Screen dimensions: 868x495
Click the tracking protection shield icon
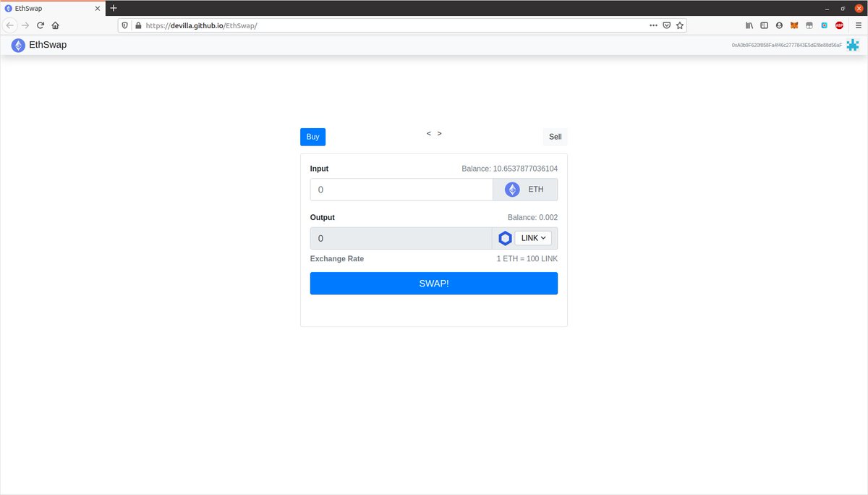click(x=124, y=25)
